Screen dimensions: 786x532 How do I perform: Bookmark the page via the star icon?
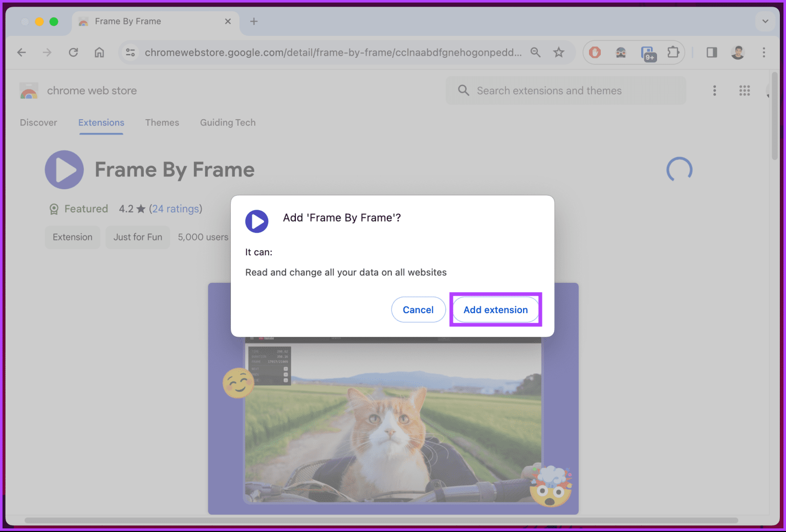(x=559, y=52)
